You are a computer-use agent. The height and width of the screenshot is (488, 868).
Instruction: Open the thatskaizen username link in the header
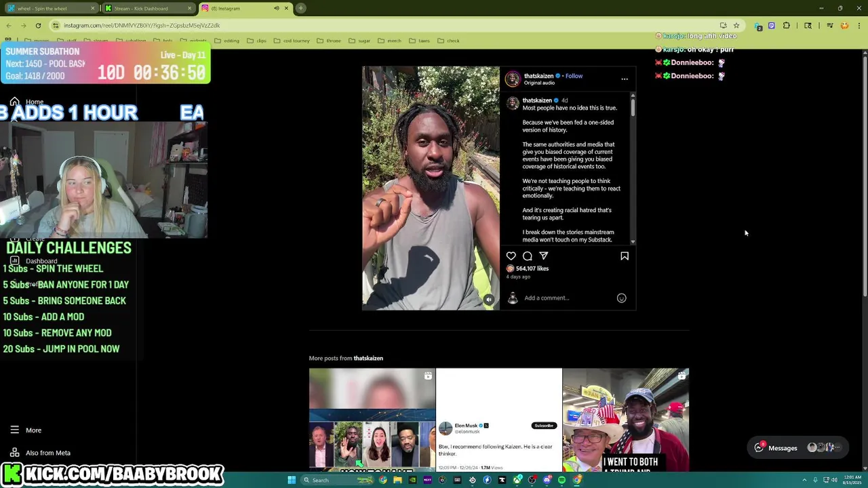(x=538, y=76)
